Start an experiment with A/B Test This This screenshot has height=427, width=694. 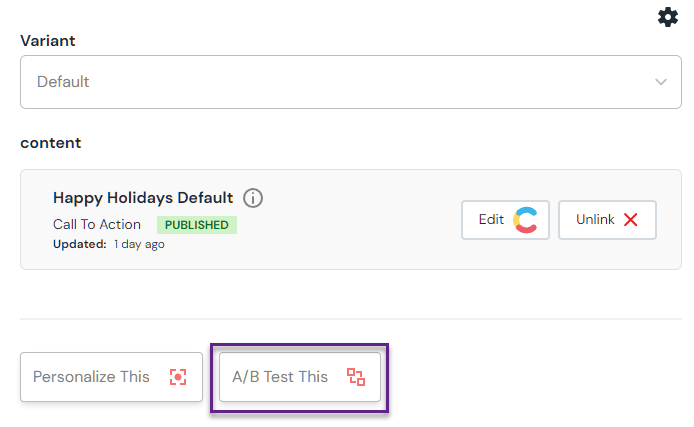pyautogui.click(x=299, y=377)
